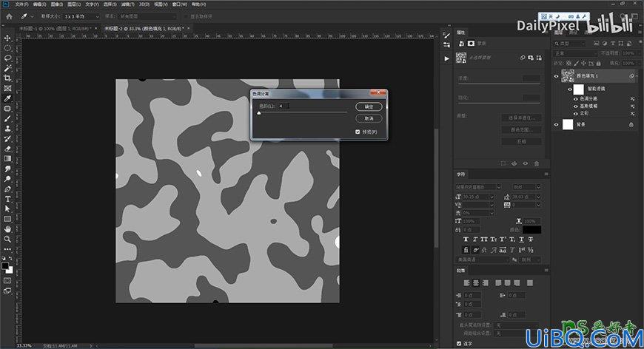Click the Invert button in Properties panel

click(522, 141)
